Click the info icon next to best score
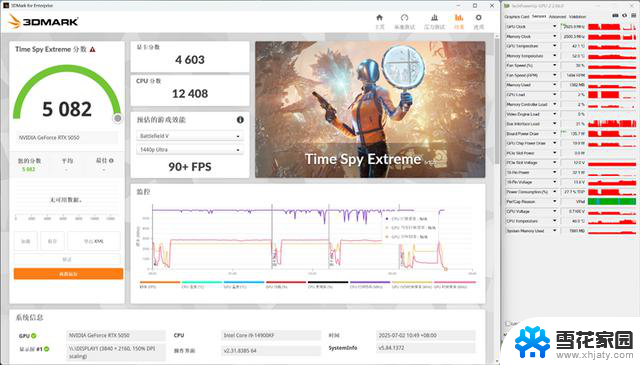The width and height of the screenshot is (640, 365). [111, 161]
